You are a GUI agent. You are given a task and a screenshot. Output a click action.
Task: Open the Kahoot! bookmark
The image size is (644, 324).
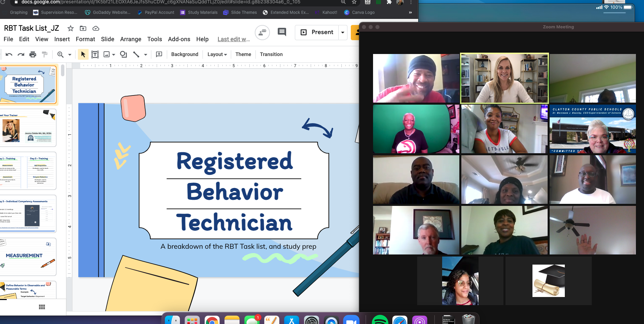coord(326,12)
